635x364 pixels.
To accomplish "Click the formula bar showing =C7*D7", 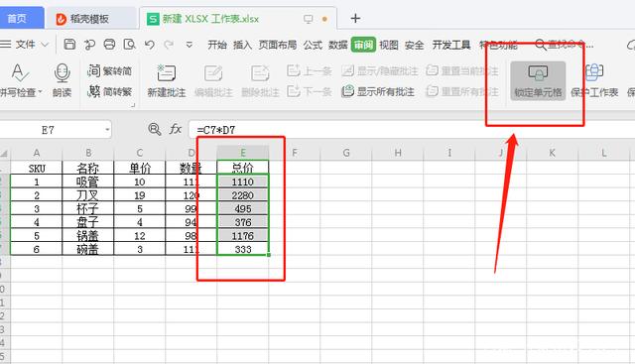I will tap(411, 130).
